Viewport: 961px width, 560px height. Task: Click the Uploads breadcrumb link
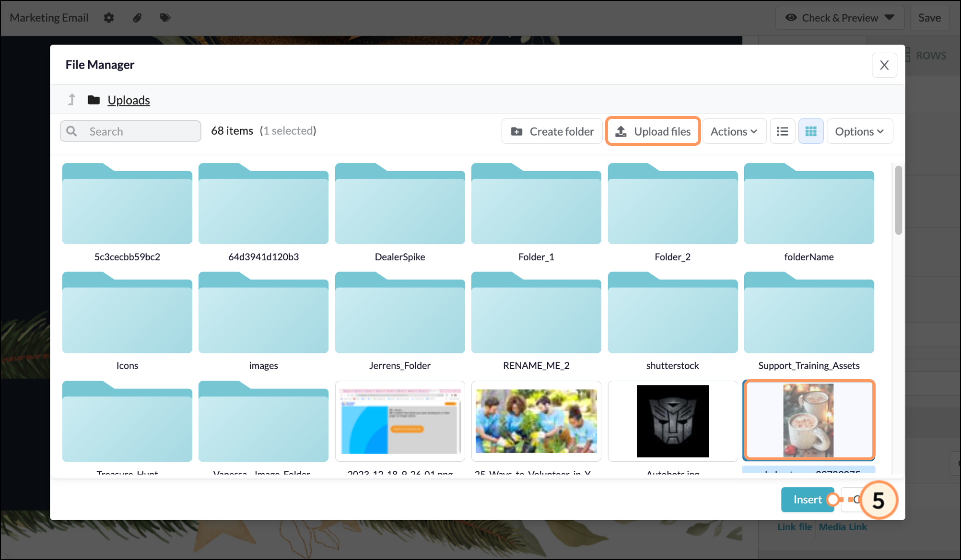coord(129,100)
